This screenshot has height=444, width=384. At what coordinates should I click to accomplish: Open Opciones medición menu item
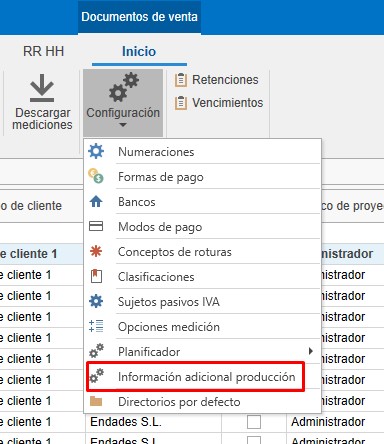[202, 327]
